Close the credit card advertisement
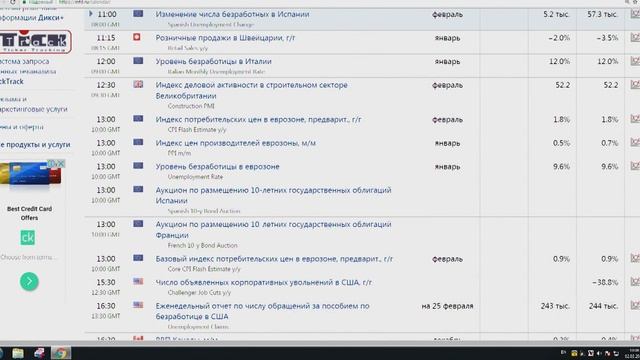Viewport: 640px width, 360px height. [x=61, y=164]
